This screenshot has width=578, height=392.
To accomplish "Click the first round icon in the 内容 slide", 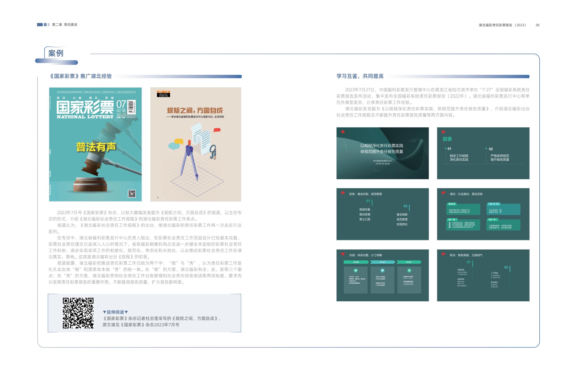I will [x=356, y=270].
